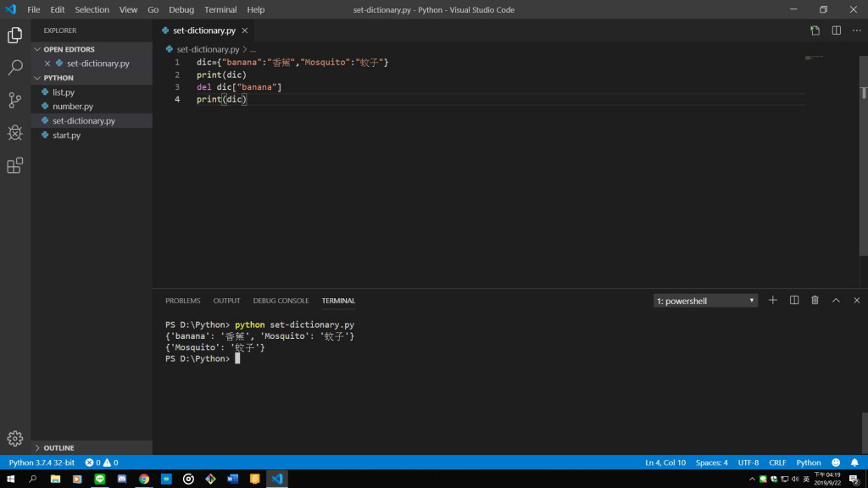
Task: Create a new terminal with plus icon
Action: tap(773, 301)
